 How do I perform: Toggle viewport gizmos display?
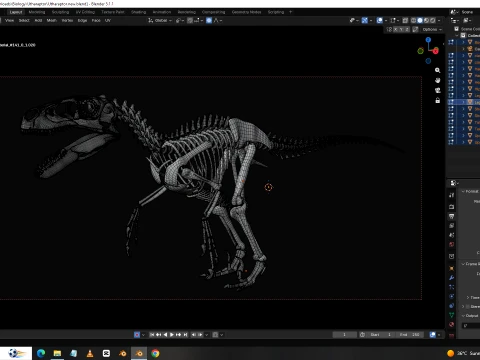(x=365, y=20)
